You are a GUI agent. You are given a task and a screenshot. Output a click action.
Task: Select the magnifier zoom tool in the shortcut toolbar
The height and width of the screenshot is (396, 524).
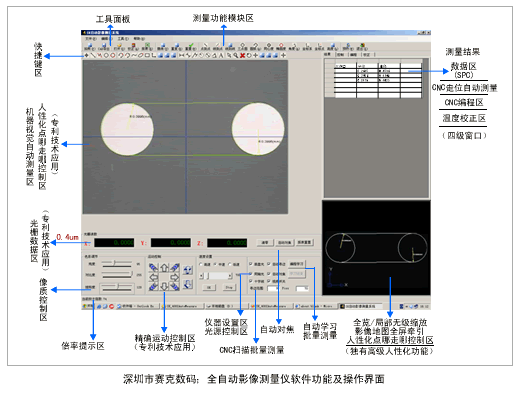(x=236, y=55)
